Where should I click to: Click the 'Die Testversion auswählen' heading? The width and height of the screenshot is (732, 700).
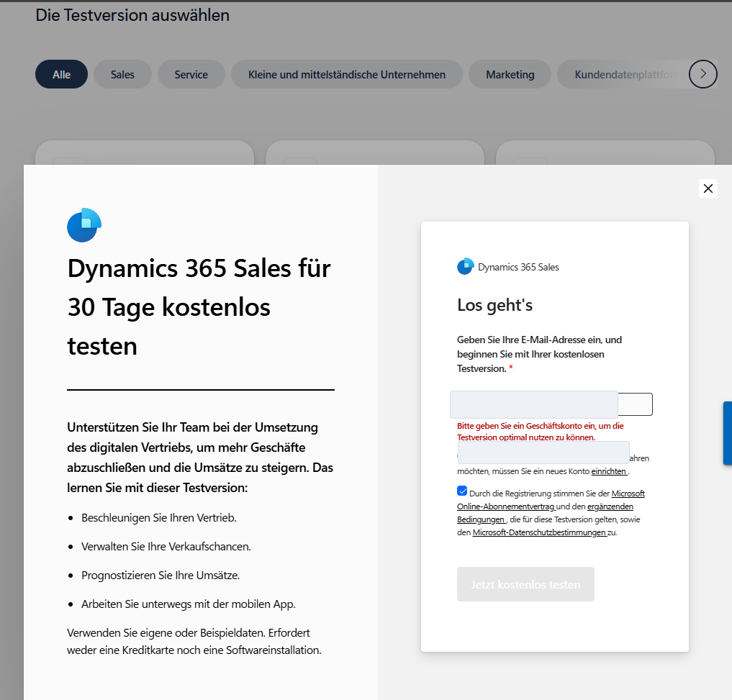(132, 15)
